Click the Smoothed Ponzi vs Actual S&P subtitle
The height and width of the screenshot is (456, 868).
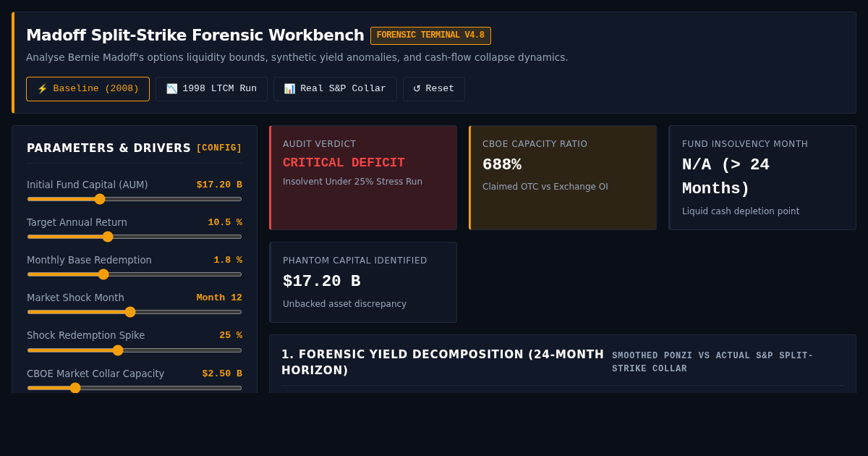(712, 362)
